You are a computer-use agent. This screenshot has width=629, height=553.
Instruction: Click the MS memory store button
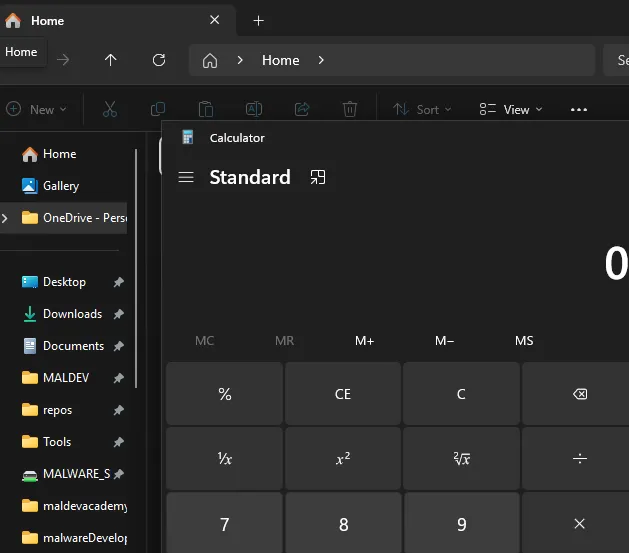tap(524, 341)
